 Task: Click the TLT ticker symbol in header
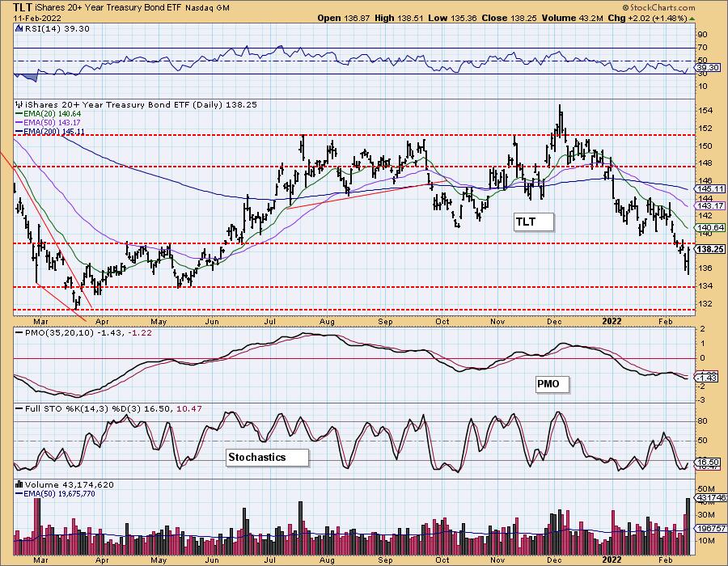(x=22, y=7)
